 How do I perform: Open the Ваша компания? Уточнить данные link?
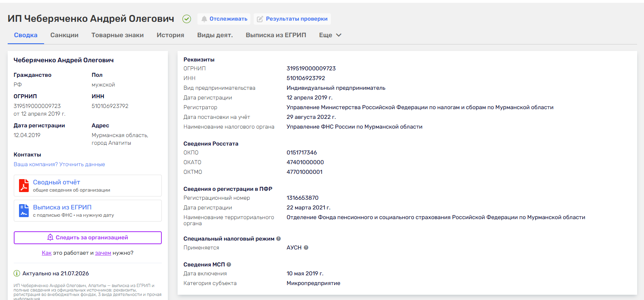coord(59,164)
